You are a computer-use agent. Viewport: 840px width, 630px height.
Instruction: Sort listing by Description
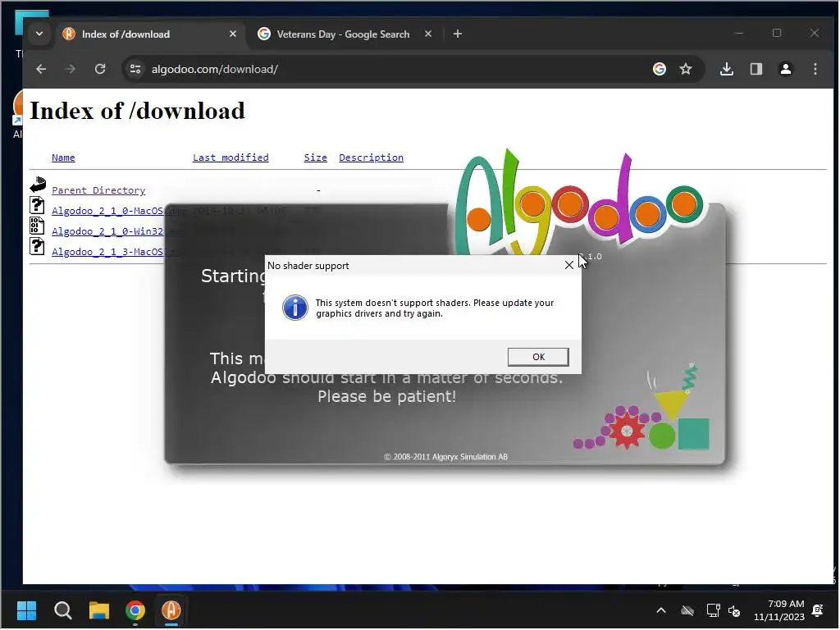[x=371, y=157]
